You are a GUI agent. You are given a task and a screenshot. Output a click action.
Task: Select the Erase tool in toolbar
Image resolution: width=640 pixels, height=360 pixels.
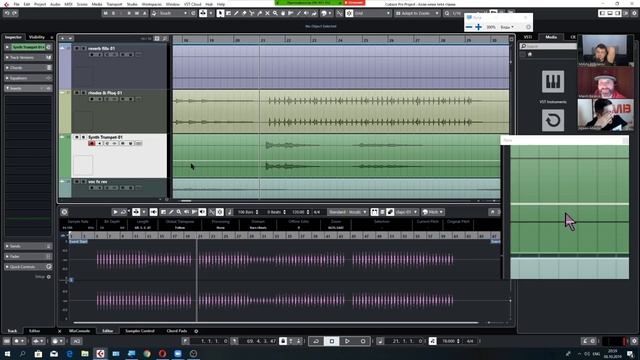[244, 13]
